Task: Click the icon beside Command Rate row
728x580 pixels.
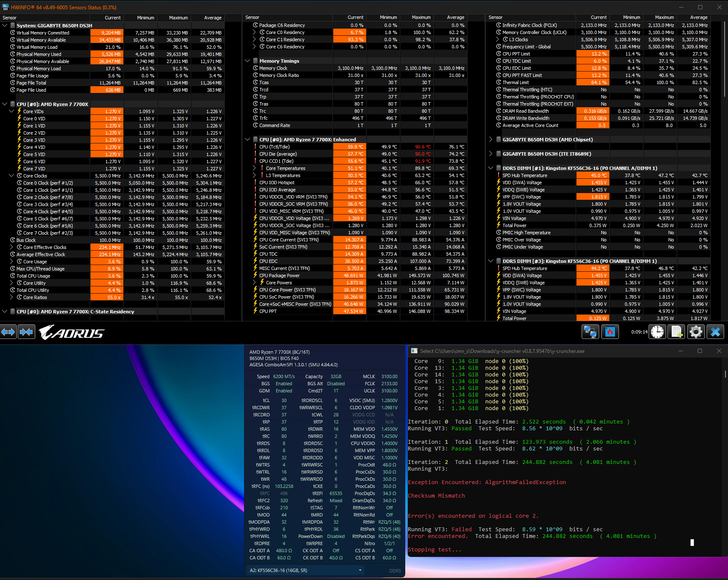Action: coord(255,125)
